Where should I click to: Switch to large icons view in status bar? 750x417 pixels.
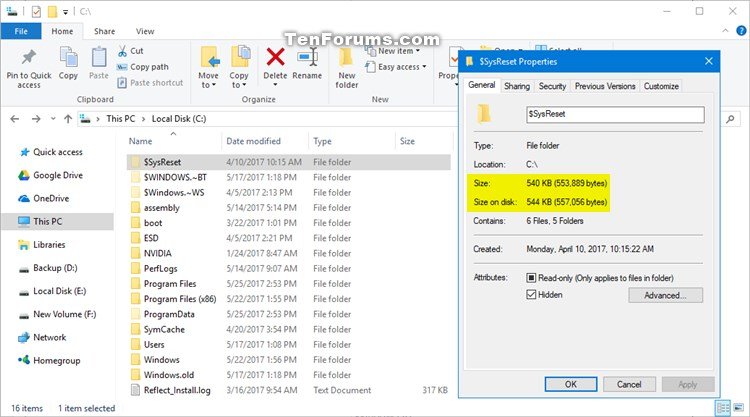point(739,408)
